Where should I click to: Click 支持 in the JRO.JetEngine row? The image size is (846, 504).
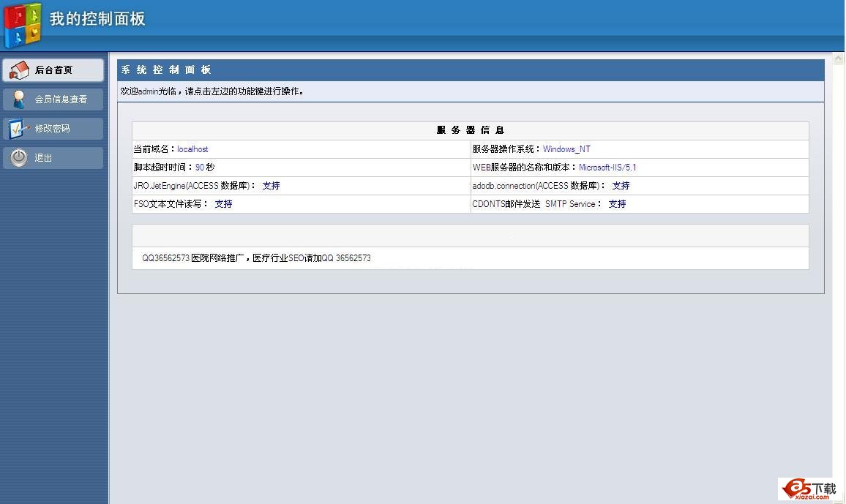(271, 185)
